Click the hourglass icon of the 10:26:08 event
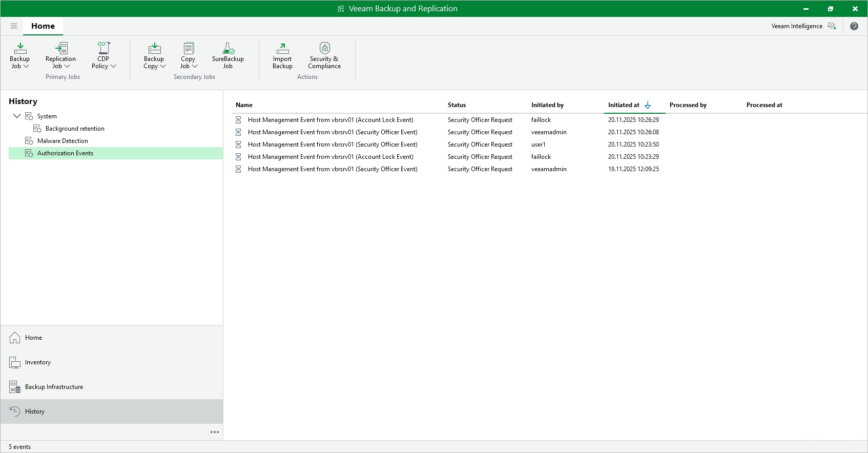 pyautogui.click(x=238, y=132)
